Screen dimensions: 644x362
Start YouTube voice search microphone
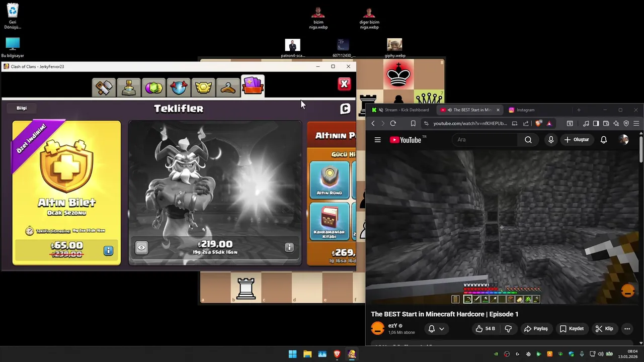point(551,140)
